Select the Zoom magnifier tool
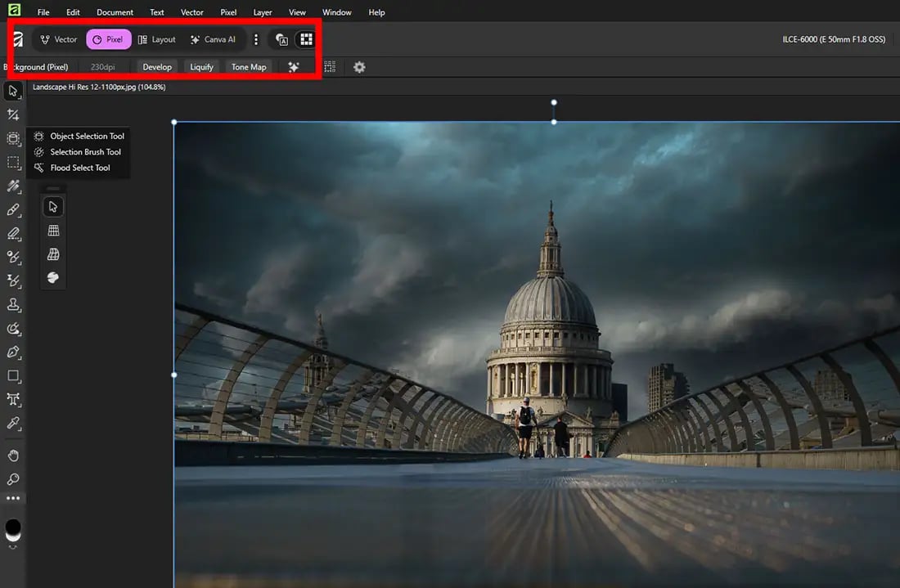900x588 pixels. pos(13,479)
